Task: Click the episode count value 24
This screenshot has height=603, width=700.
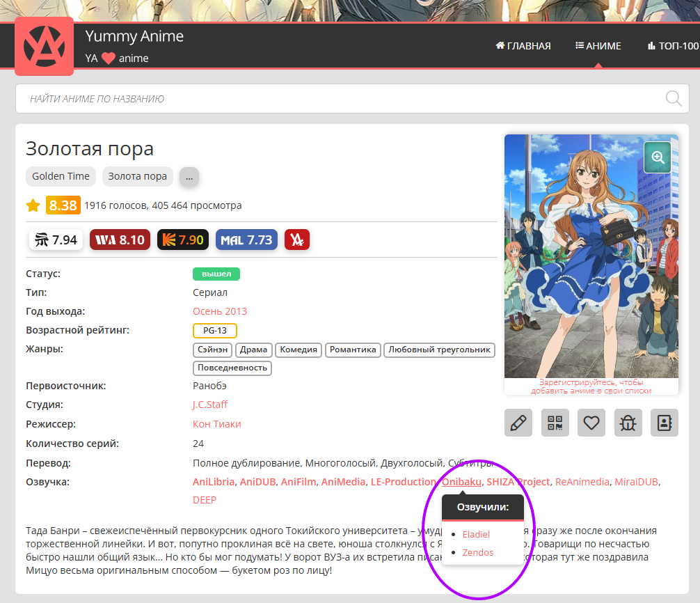Action: click(198, 444)
